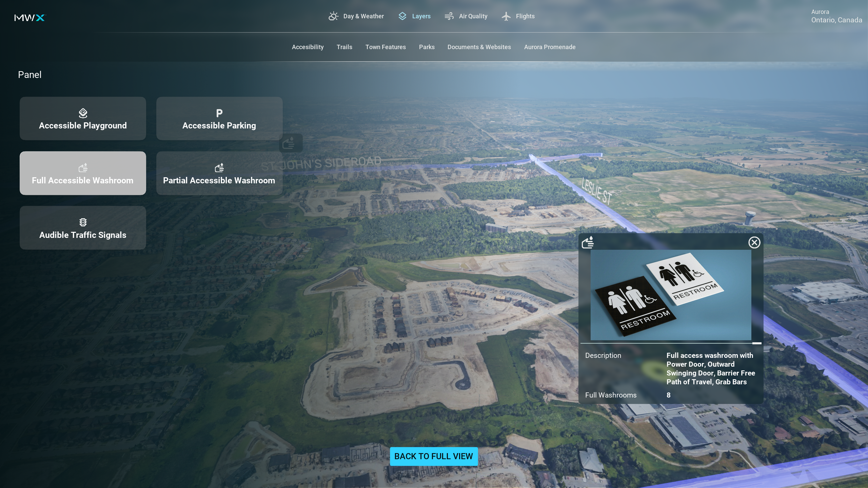This screenshot has height=488, width=868.
Task: Click the Flights airplane icon
Action: tap(506, 16)
